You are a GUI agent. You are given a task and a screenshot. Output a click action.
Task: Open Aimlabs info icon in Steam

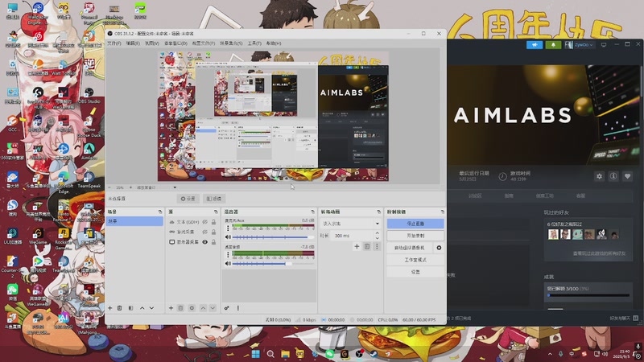(613, 176)
